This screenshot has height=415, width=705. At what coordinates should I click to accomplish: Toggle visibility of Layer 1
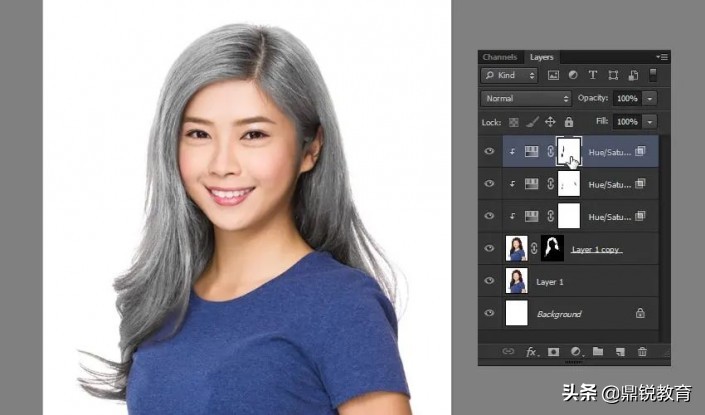[x=490, y=281]
